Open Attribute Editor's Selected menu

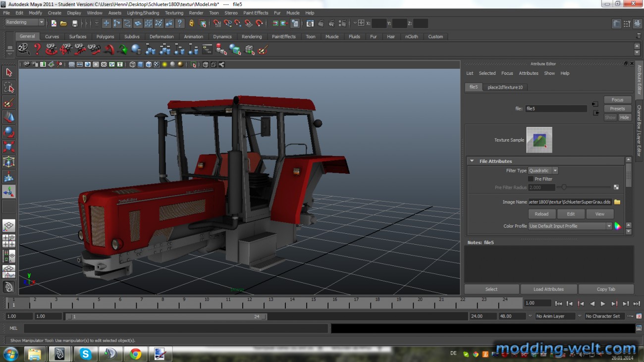[x=487, y=73]
